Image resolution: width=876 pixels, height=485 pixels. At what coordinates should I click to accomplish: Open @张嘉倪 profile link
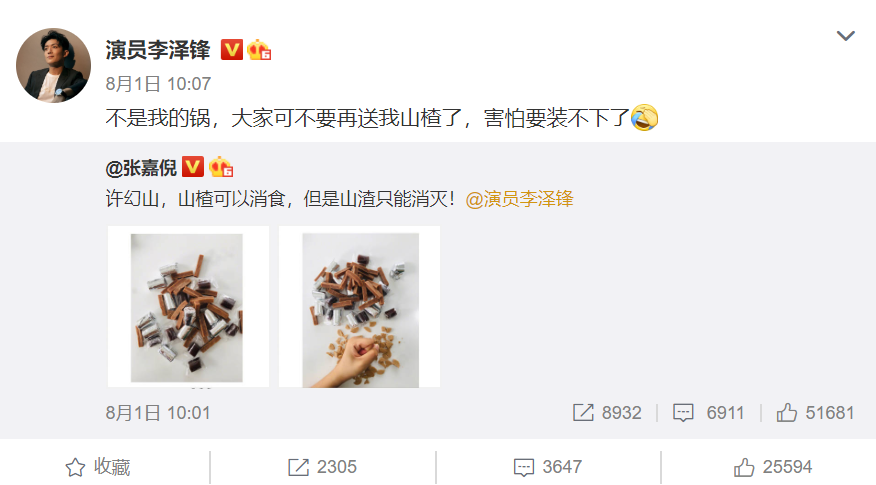tap(141, 168)
